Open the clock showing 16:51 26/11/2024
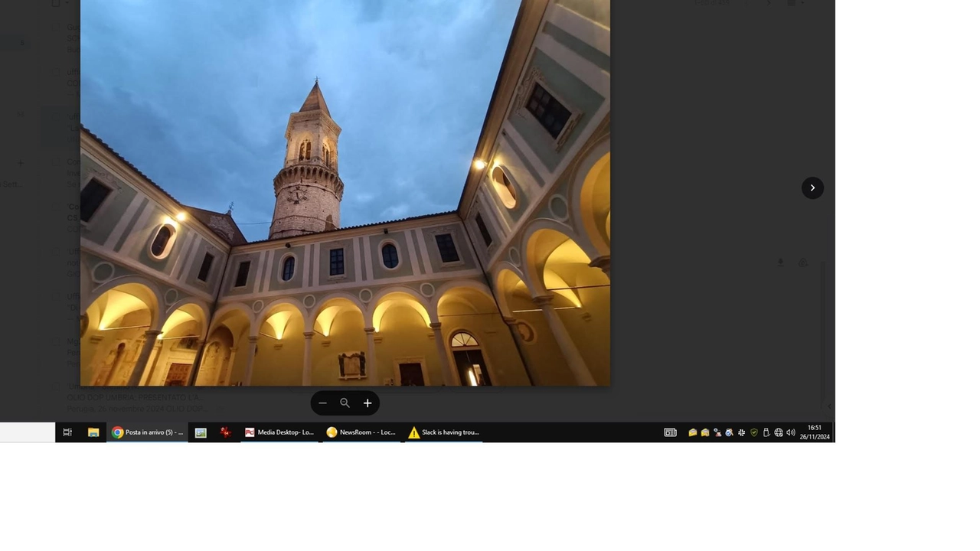This screenshot has height=551, width=980. tap(815, 432)
